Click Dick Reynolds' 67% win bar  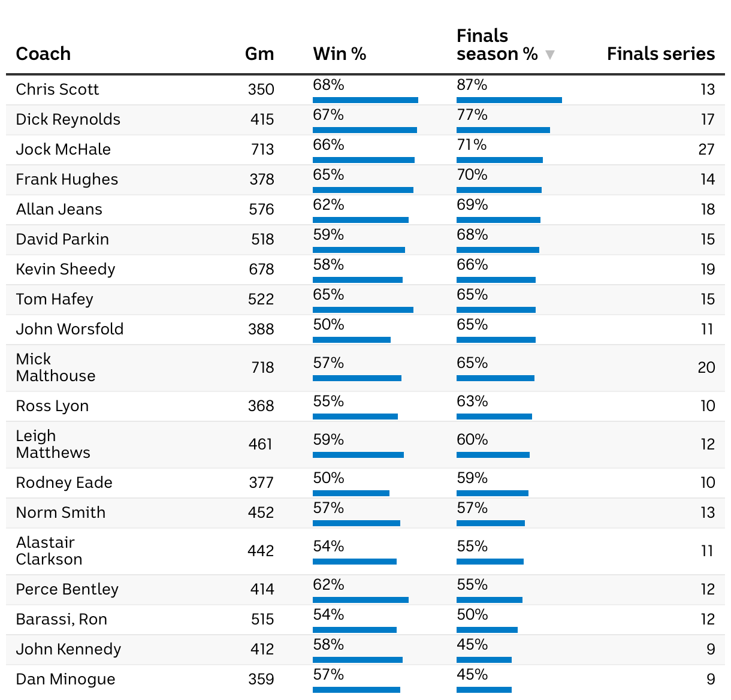click(x=364, y=130)
